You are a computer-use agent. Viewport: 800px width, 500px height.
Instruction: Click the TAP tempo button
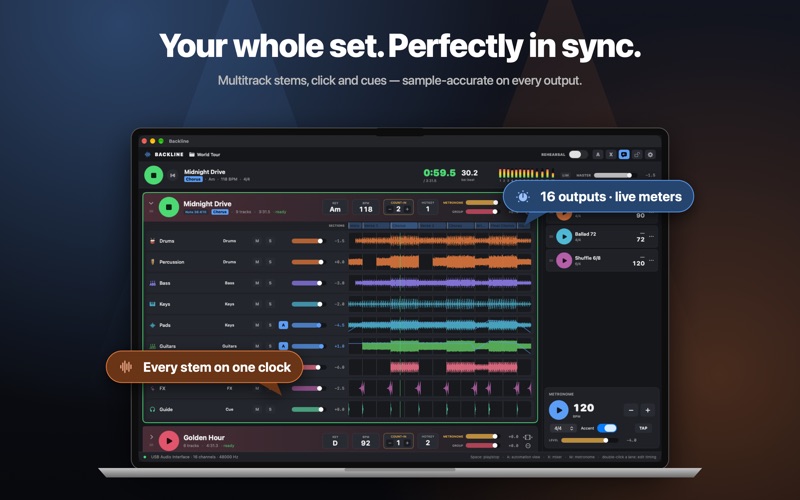(x=643, y=428)
